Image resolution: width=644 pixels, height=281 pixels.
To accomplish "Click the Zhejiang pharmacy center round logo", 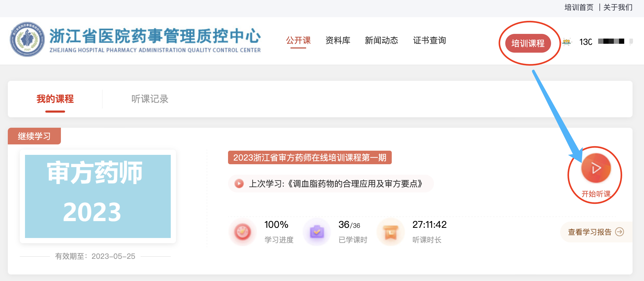I will [27, 39].
